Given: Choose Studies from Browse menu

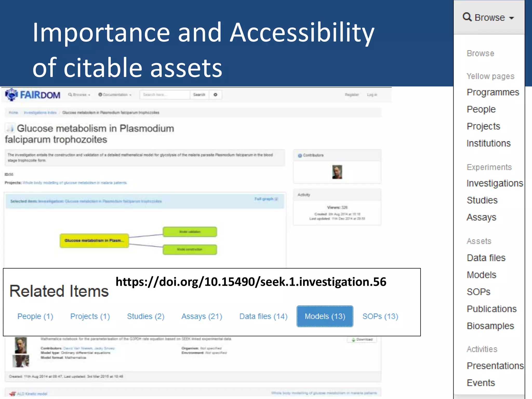Looking at the screenshot, I should coord(482,200).
